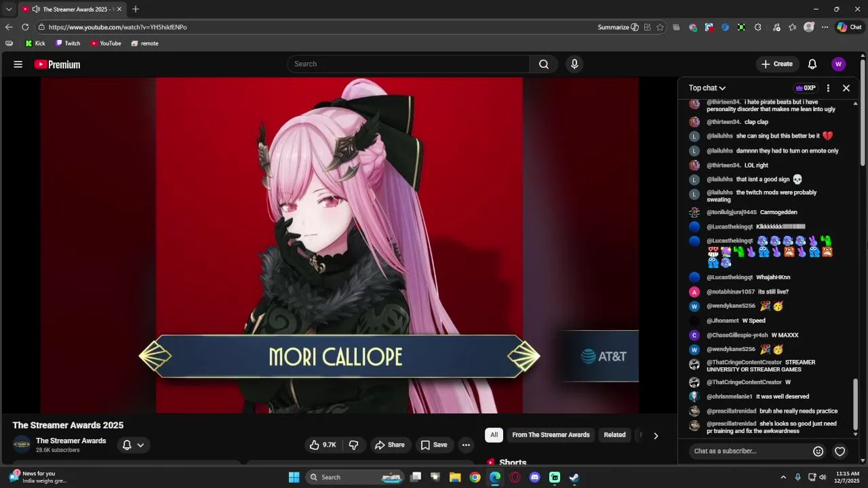Open Chrome from the taskbar

point(475,477)
